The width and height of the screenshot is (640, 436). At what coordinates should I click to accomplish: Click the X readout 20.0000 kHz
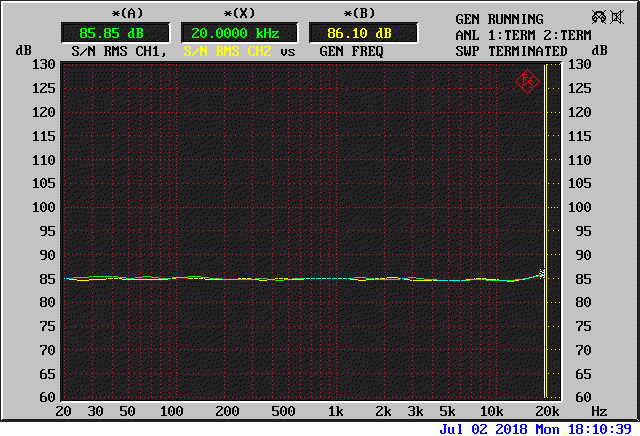pos(231,33)
